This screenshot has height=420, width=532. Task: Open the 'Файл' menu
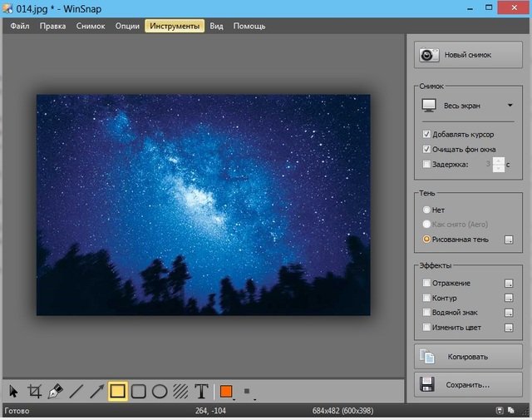21,26
